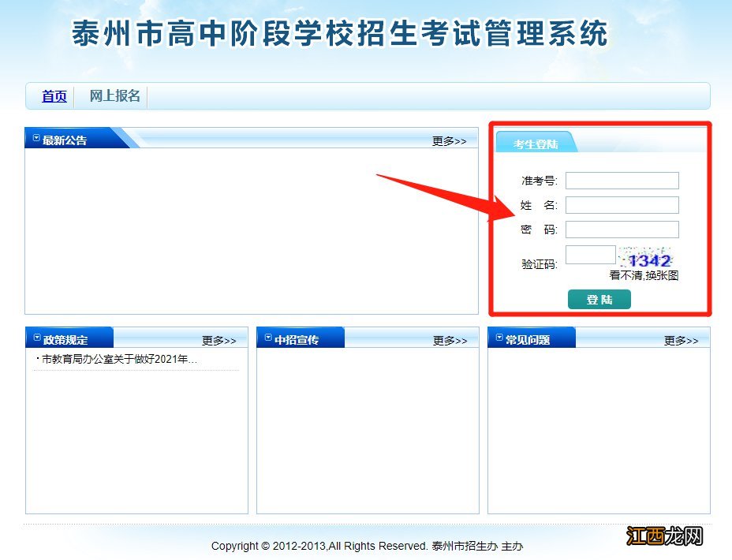Refresh captcha via 看不清,换张图 link
Screen dimensions: 732x560
click(x=644, y=275)
